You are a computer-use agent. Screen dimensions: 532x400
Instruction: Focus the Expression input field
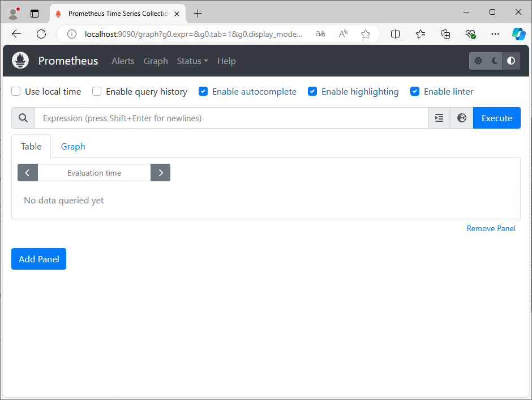click(x=231, y=118)
